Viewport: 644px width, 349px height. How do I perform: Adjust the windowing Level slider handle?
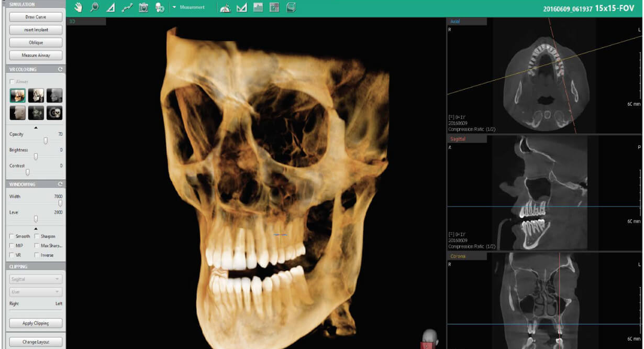click(36, 219)
